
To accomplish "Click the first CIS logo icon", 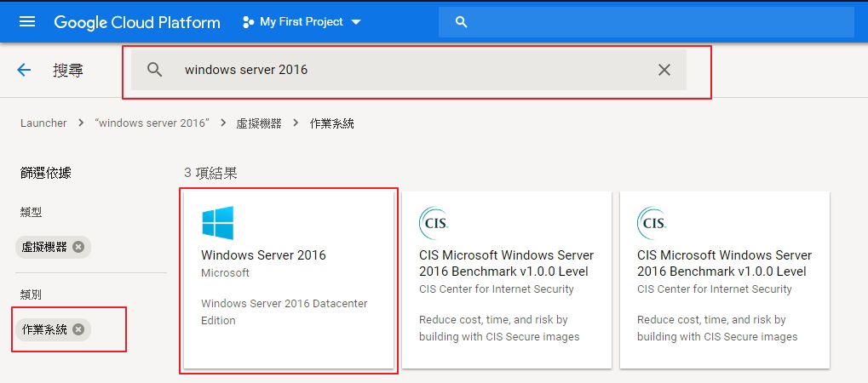I will pyautogui.click(x=434, y=222).
